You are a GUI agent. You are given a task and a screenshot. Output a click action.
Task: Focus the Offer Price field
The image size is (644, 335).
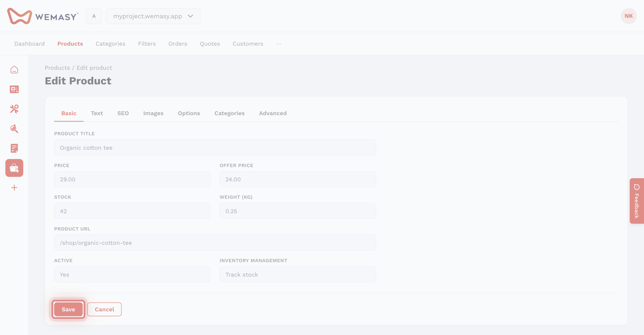click(298, 179)
